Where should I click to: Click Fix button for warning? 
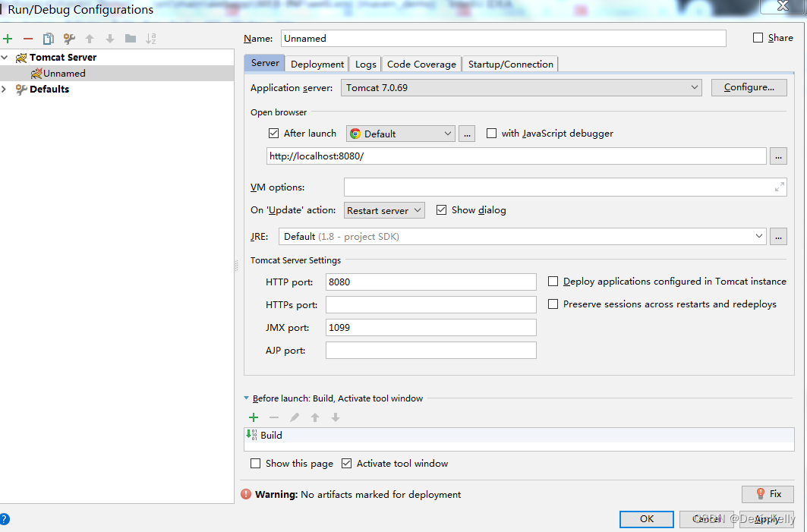pos(768,494)
